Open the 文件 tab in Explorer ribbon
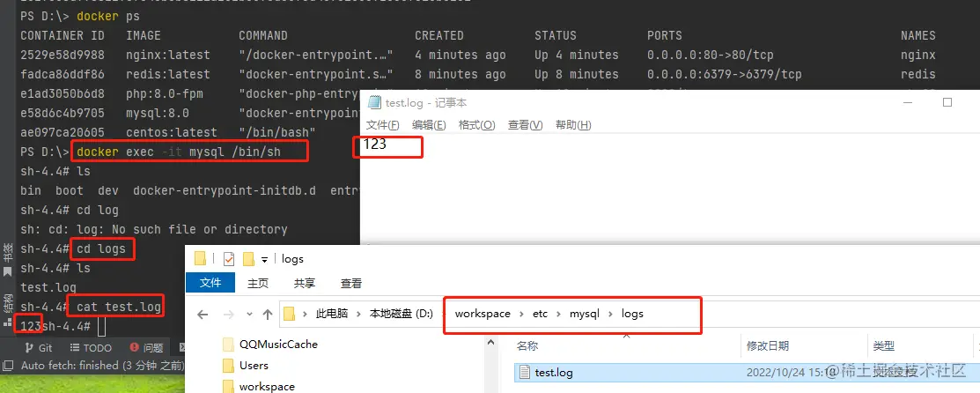 tap(210, 283)
